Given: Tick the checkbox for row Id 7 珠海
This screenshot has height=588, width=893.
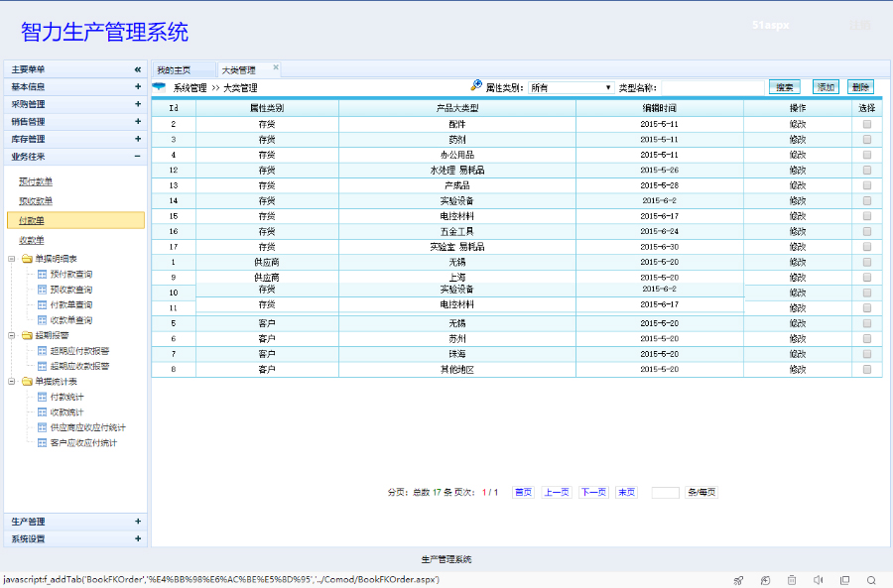Looking at the screenshot, I should click(x=867, y=354).
